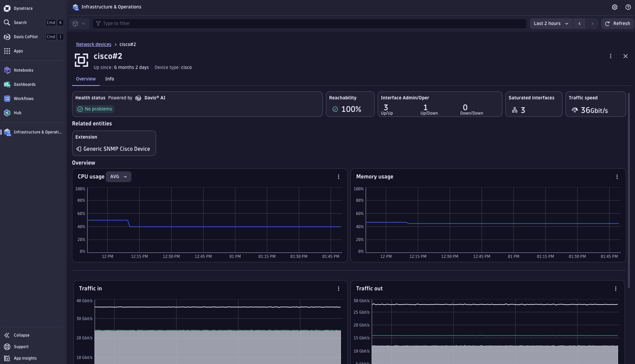Click the Dynatrace logo icon
This screenshot has height=364, width=635.
(7, 8)
